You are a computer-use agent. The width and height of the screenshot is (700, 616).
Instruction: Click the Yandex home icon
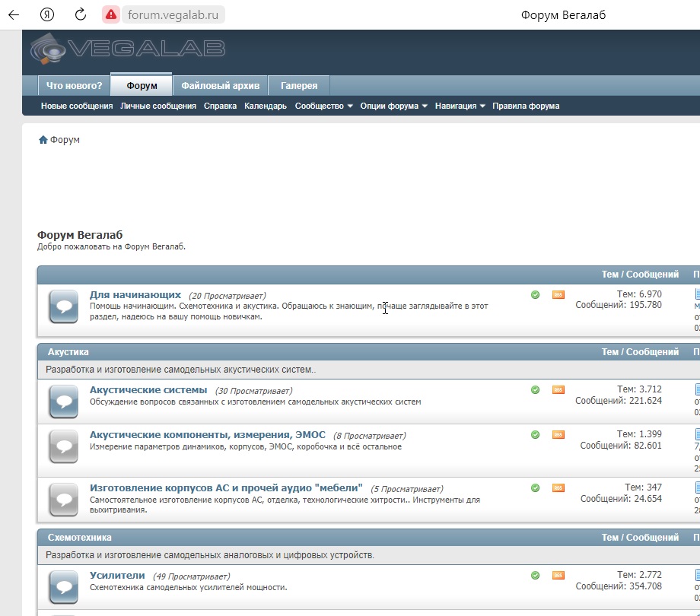(x=47, y=14)
